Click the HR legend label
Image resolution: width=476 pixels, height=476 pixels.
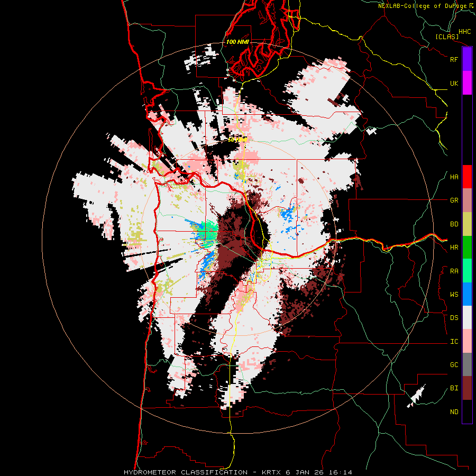click(454, 248)
